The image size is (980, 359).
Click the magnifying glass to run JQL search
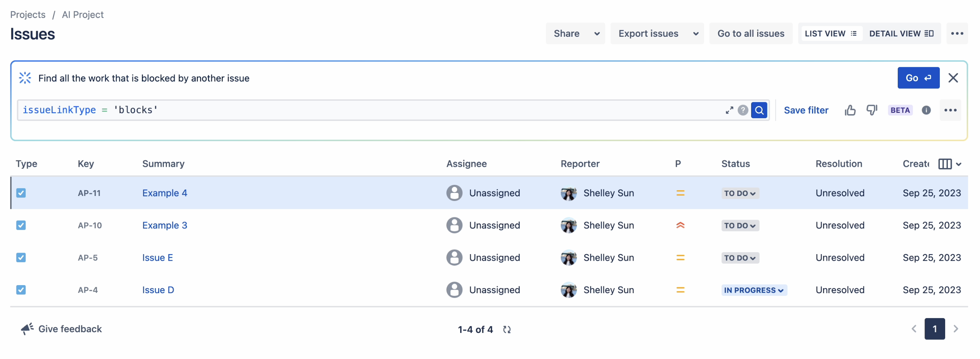(x=759, y=110)
